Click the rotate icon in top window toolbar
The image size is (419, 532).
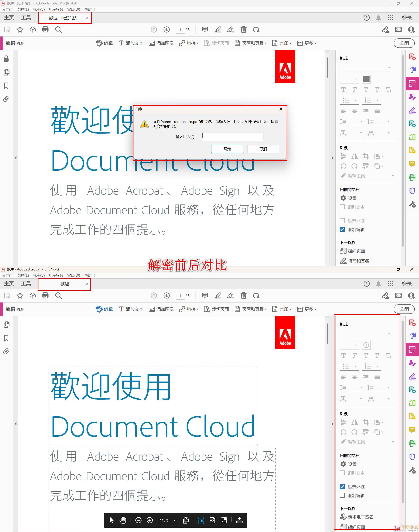point(256,30)
